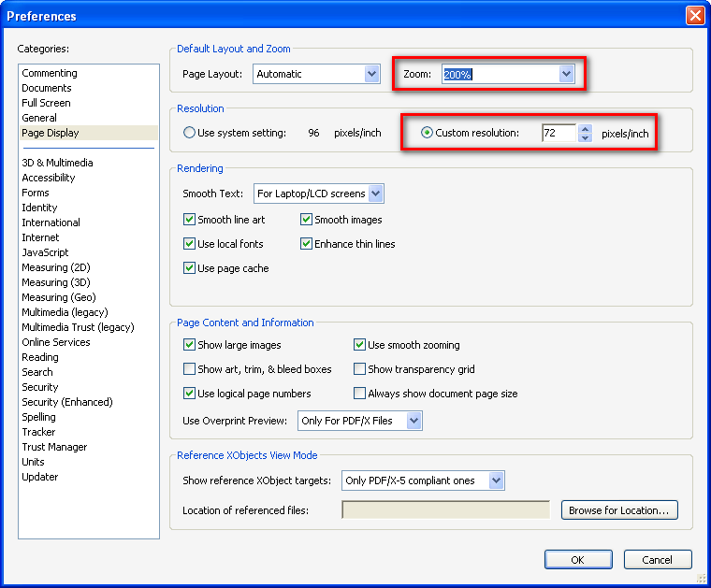Check Always show document page size
Viewport: 711px width, 588px height.
point(360,394)
